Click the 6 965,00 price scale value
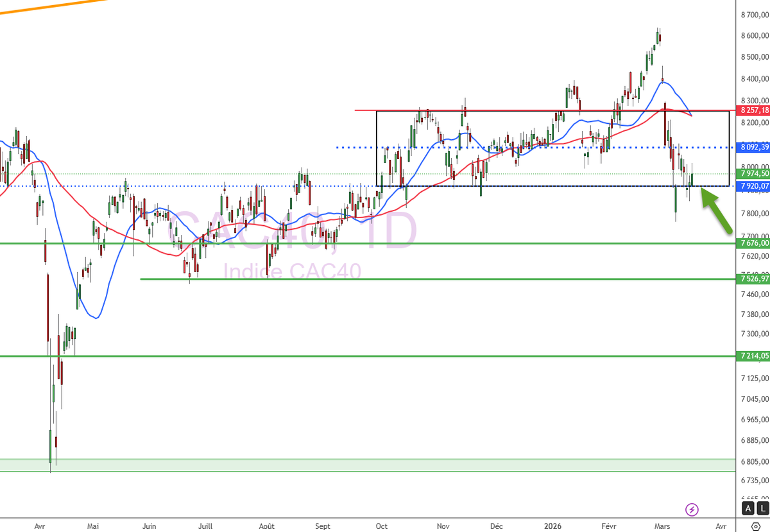Screen dimensions: 770x532 click(x=755, y=420)
